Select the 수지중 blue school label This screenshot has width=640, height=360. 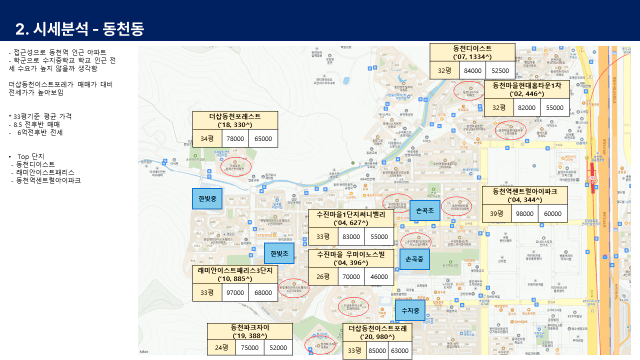pos(410,311)
